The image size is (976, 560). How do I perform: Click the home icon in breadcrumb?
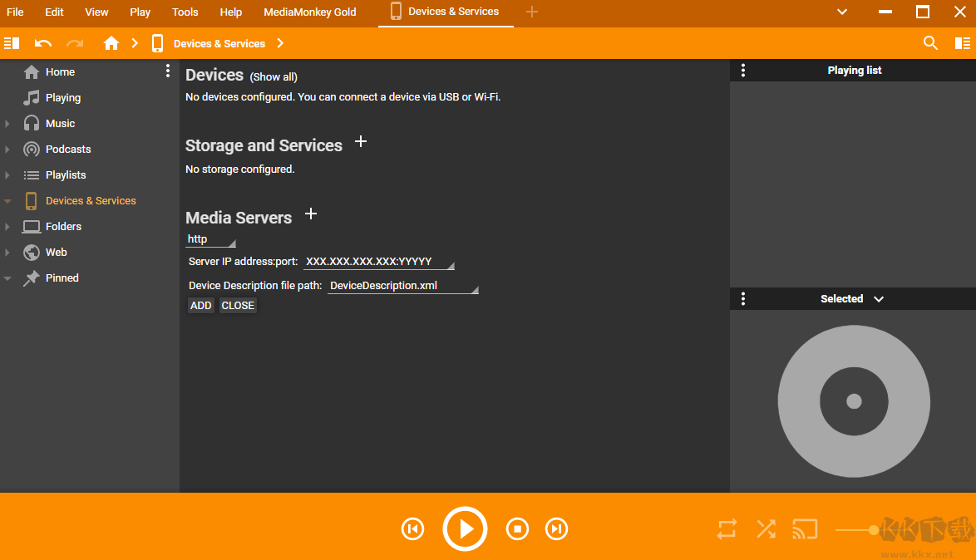point(111,43)
